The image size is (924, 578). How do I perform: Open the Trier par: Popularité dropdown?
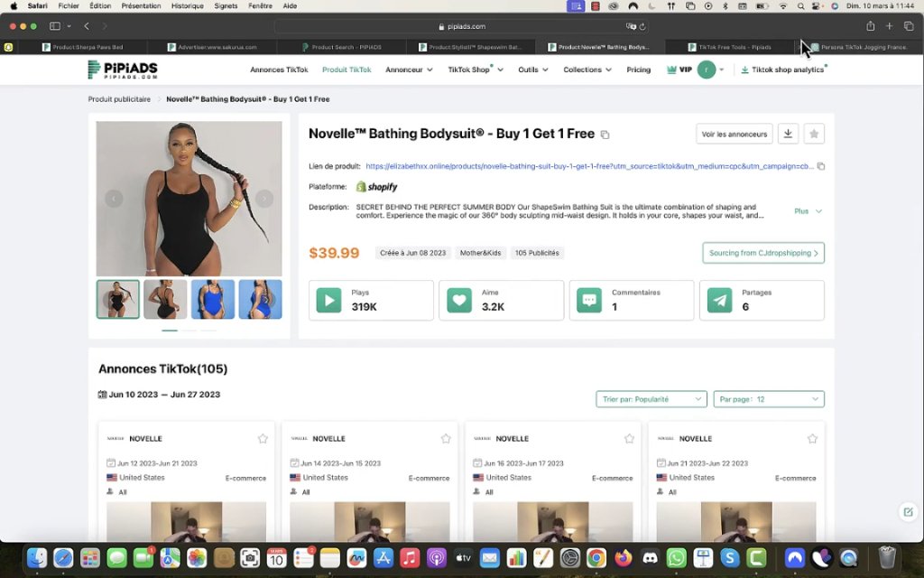[x=651, y=399]
